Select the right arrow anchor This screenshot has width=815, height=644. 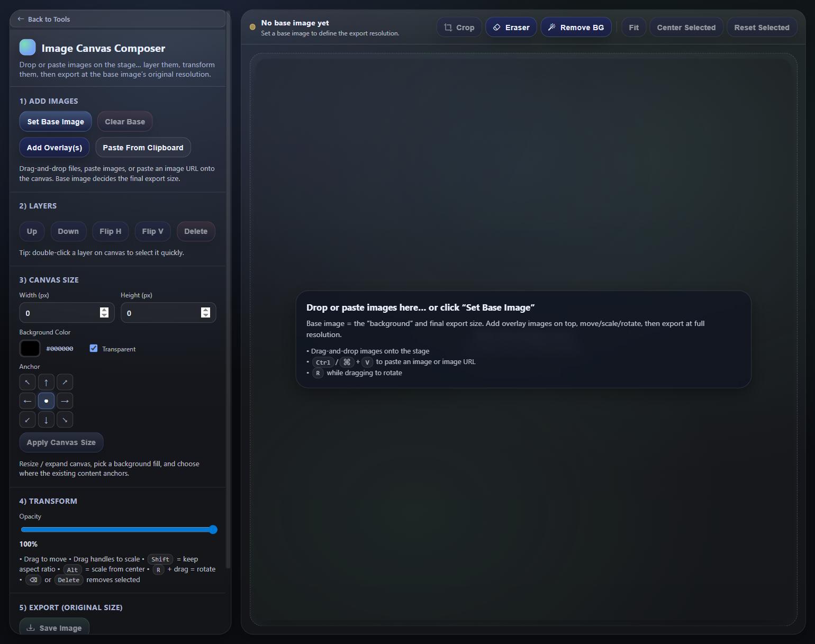click(65, 401)
